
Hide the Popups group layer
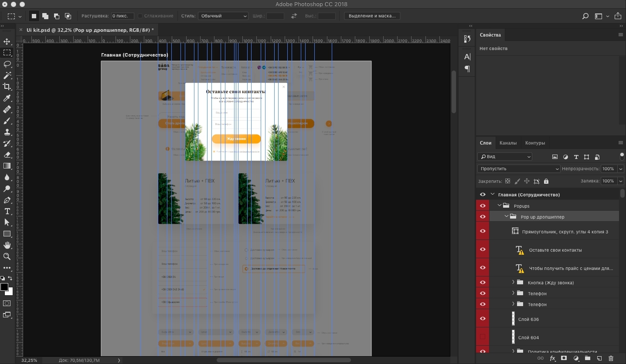483,206
